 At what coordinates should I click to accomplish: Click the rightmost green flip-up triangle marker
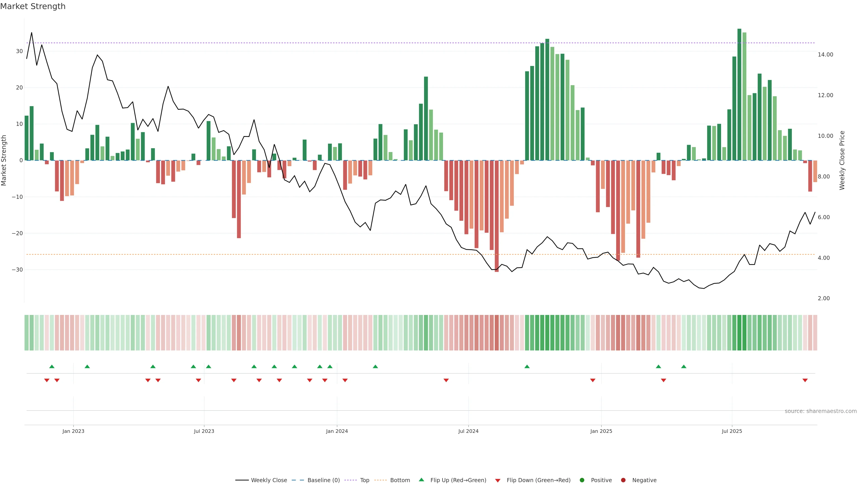point(684,366)
